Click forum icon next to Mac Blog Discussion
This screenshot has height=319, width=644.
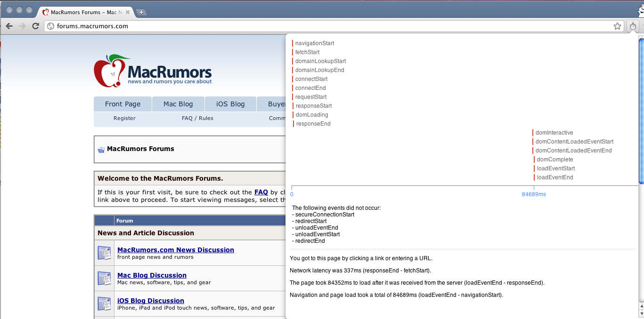[104, 278]
